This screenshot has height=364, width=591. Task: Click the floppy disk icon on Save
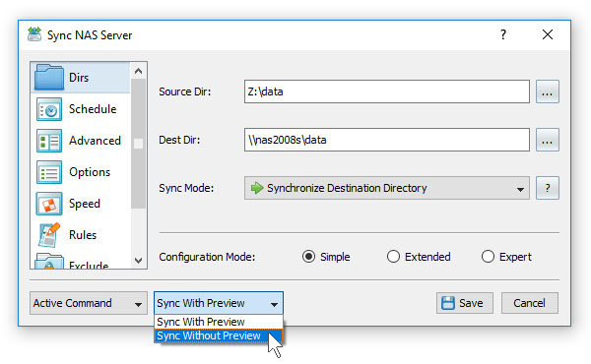click(x=448, y=303)
